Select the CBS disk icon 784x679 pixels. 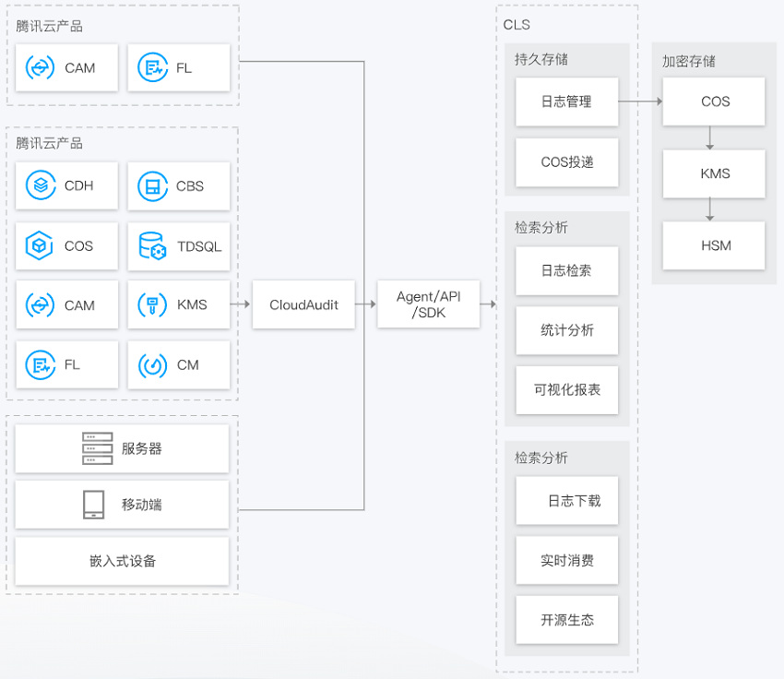click(x=152, y=186)
